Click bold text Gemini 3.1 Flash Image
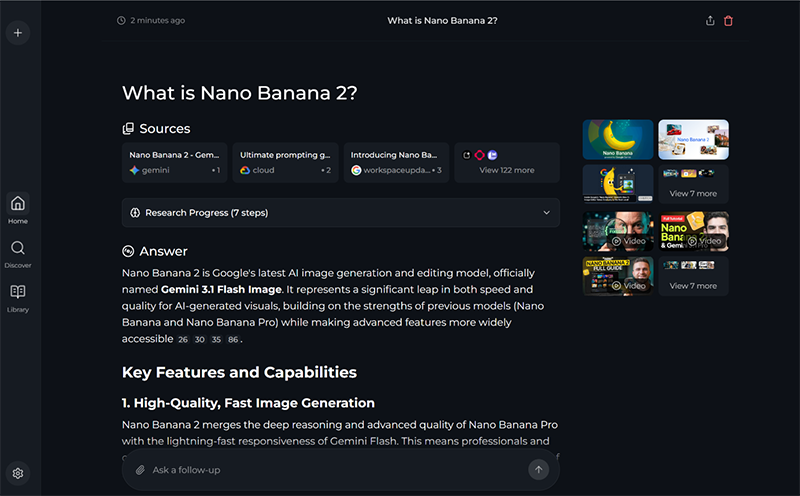Image resolution: width=800 pixels, height=496 pixels. click(x=221, y=289)
